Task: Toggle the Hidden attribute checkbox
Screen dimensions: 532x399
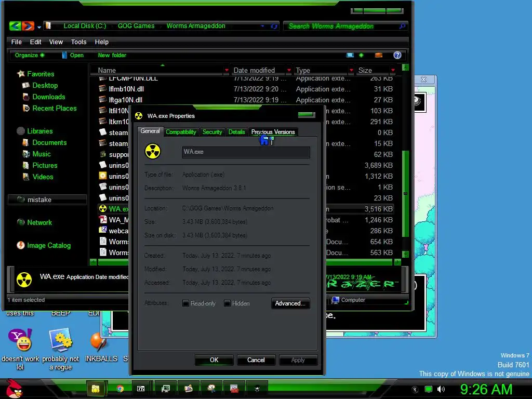Action: [x=228, y=303]
